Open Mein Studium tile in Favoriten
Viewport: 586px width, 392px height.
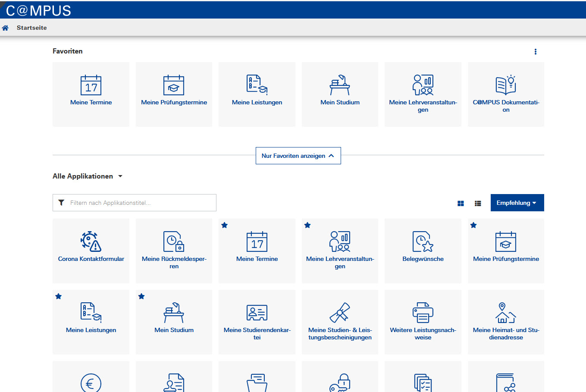(340, 94)
